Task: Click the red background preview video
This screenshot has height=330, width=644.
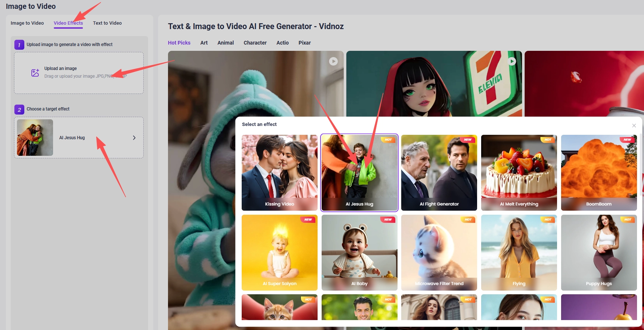Action: (584, 84)
